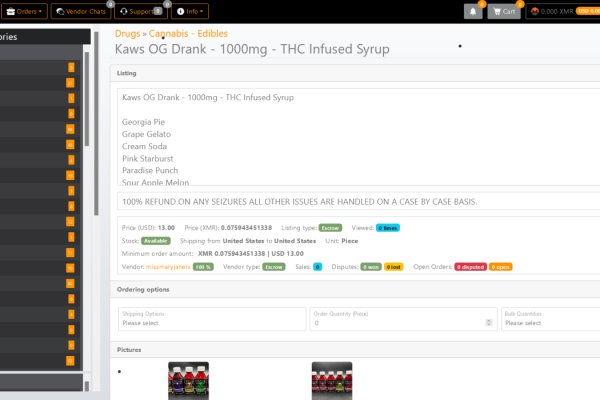Click the listing description text box
600x400 pixels.
[359, 137]
